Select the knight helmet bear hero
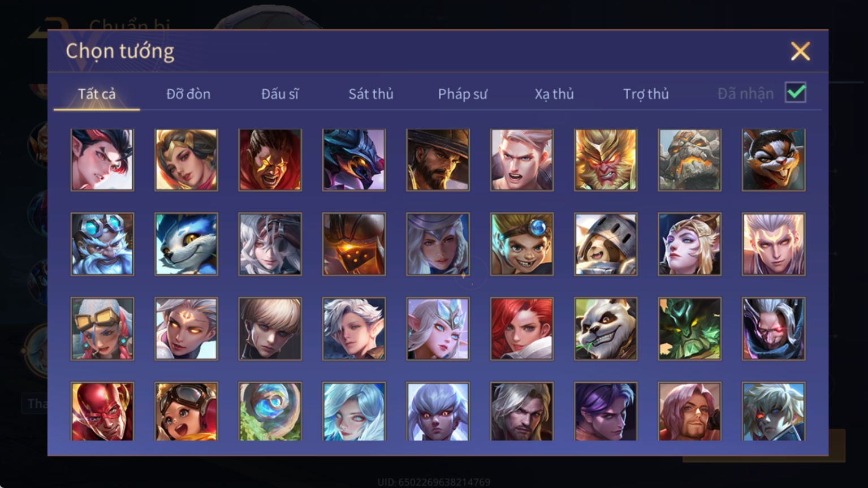Screen dimensions: 868x488 pos(606,244)
